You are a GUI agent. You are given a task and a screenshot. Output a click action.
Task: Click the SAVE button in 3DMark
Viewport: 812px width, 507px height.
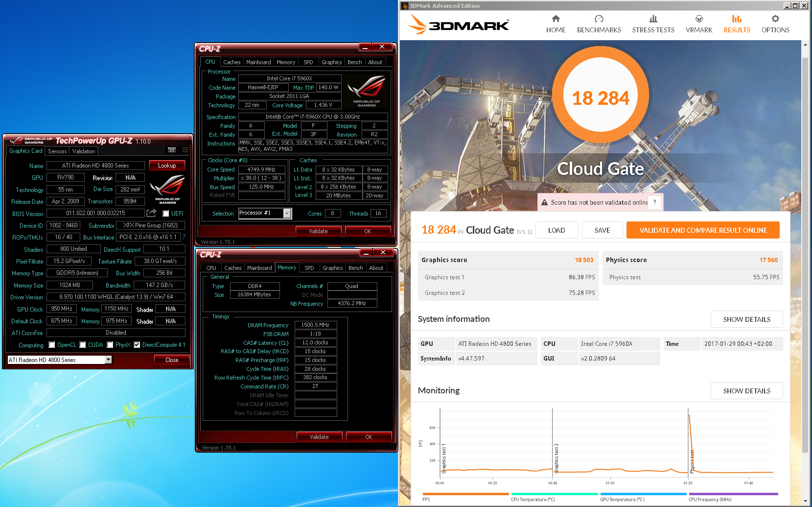pyautogui.click(x=602, y=230)
